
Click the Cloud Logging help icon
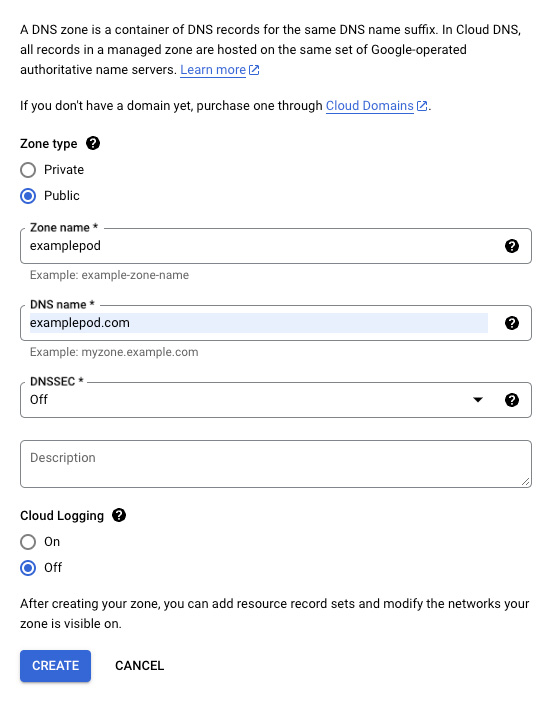point(119,515)
